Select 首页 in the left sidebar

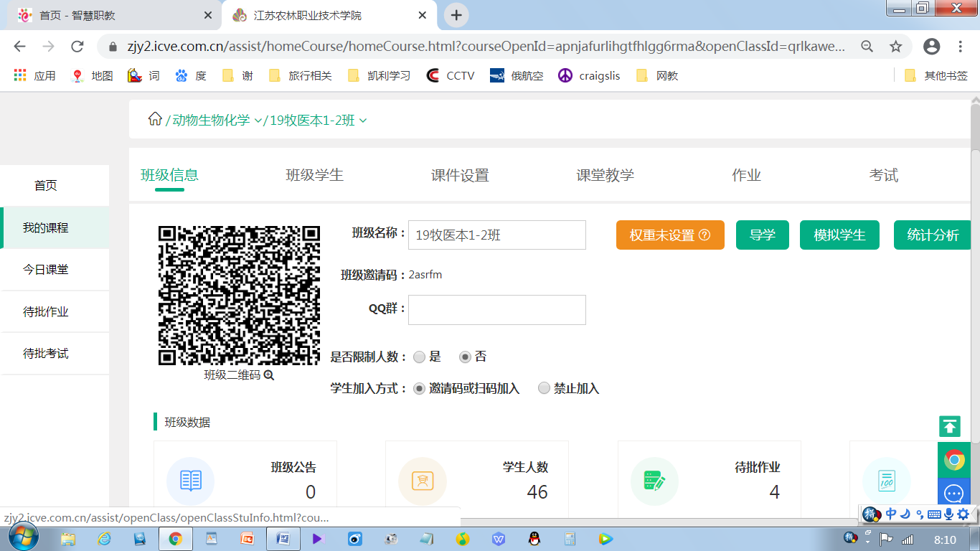[x=55, y=185]
